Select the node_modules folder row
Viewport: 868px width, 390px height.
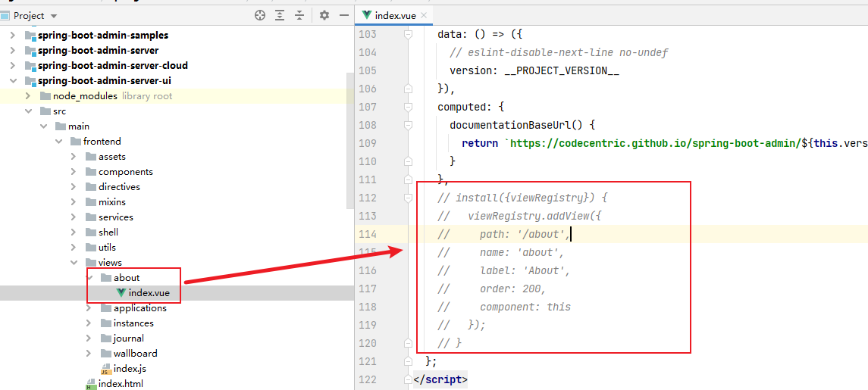(x=177, y=96)
